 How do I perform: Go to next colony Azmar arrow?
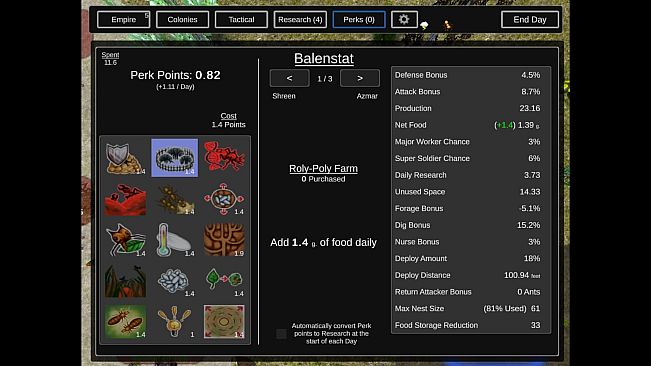click(x=360, y=78)
